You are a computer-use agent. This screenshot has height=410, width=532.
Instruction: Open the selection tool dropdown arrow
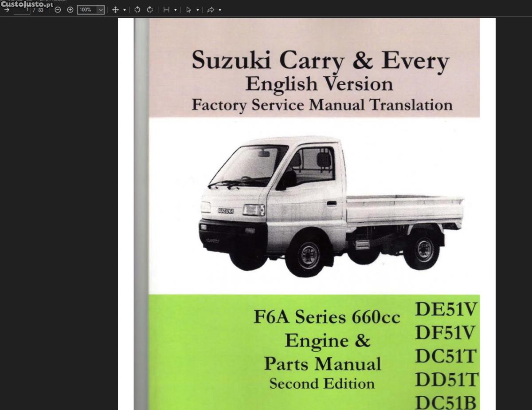pos(198,10)
